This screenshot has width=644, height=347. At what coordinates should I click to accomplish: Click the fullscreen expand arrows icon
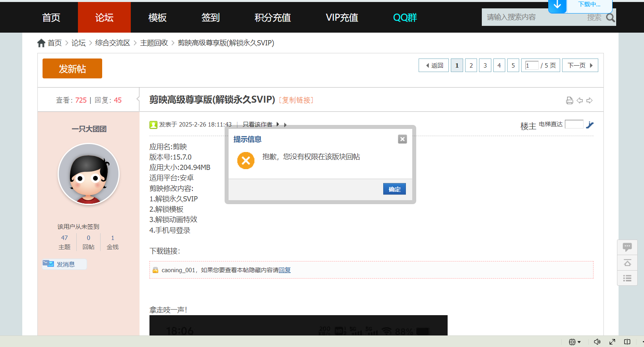coord(612,342)
